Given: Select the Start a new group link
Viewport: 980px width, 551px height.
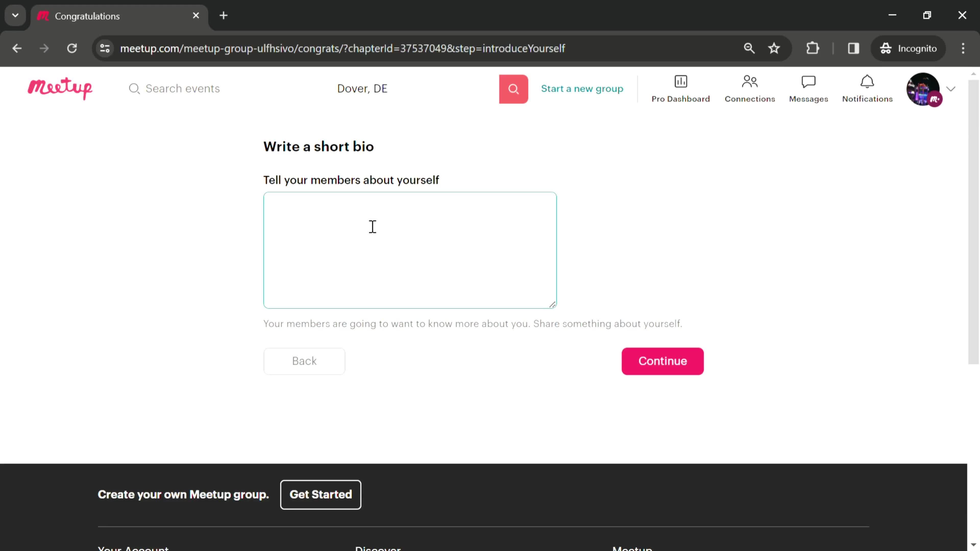Looking at the screenshot, I should click(x=582, y=88).
